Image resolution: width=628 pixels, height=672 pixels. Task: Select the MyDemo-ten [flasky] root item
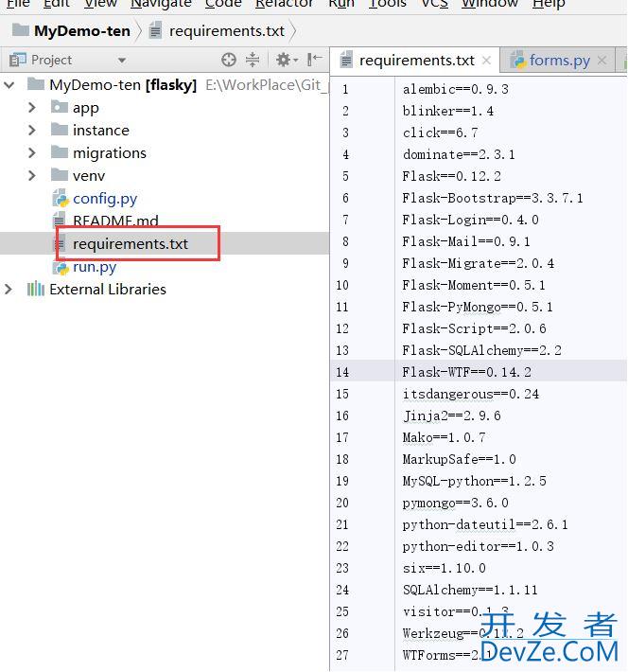(123, 85)
